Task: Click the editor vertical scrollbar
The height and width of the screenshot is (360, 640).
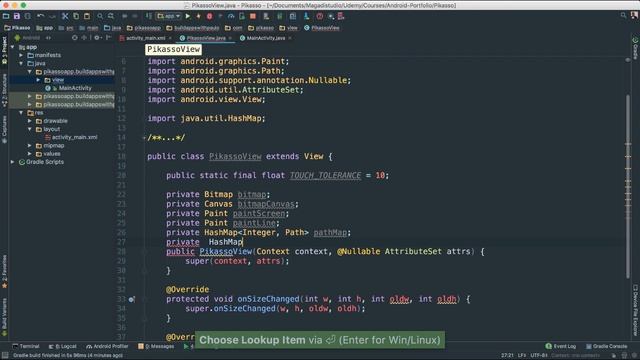Action: click(x=628, y=187)
